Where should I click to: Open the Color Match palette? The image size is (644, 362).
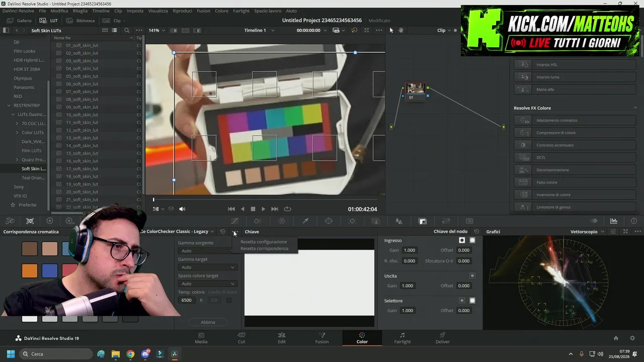tap(30, 221)
